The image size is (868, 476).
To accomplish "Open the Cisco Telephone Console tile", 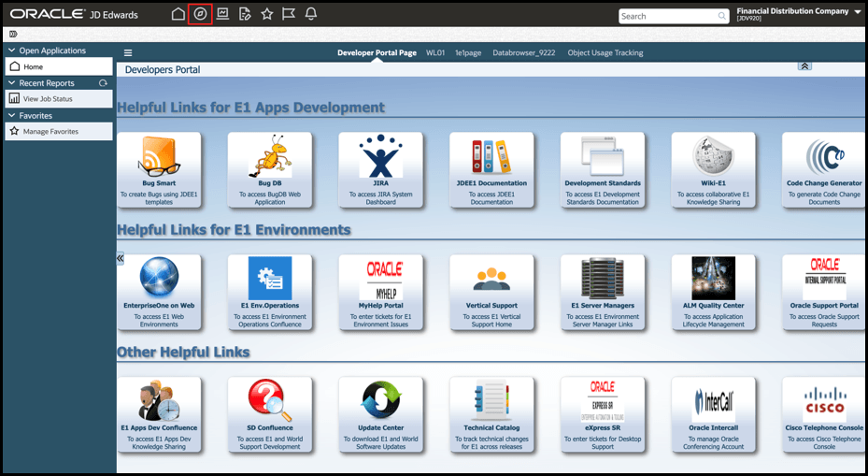I will 824,415.
